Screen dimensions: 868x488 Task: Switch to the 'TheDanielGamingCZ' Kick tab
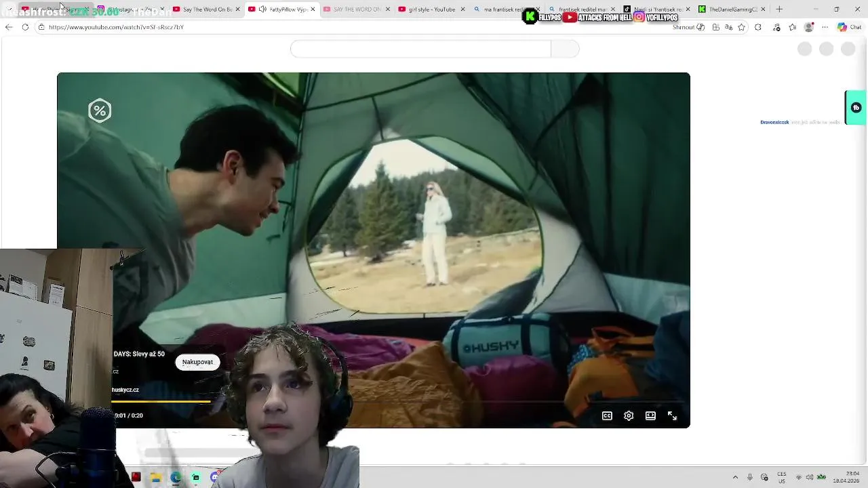pyautogui.click(x=731, y=9)
